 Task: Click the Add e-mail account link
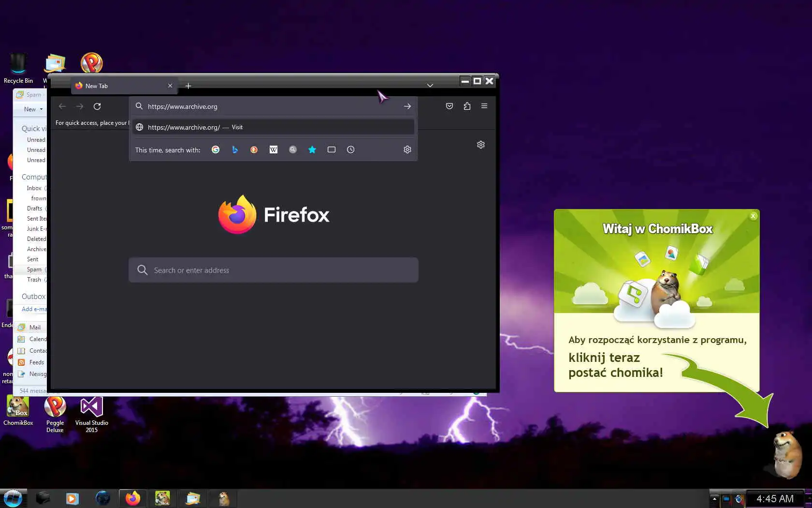34,309
